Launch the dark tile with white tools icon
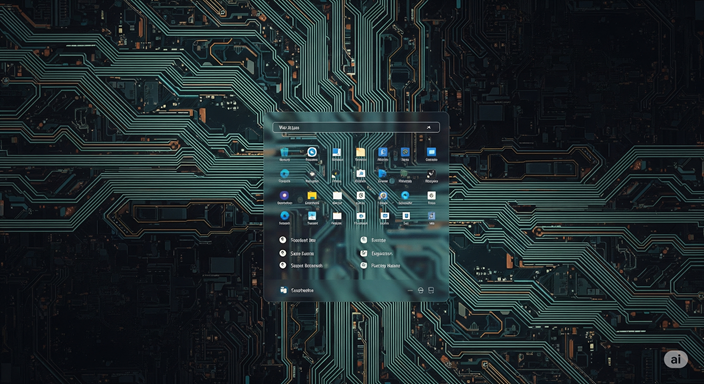 point(431,173)
